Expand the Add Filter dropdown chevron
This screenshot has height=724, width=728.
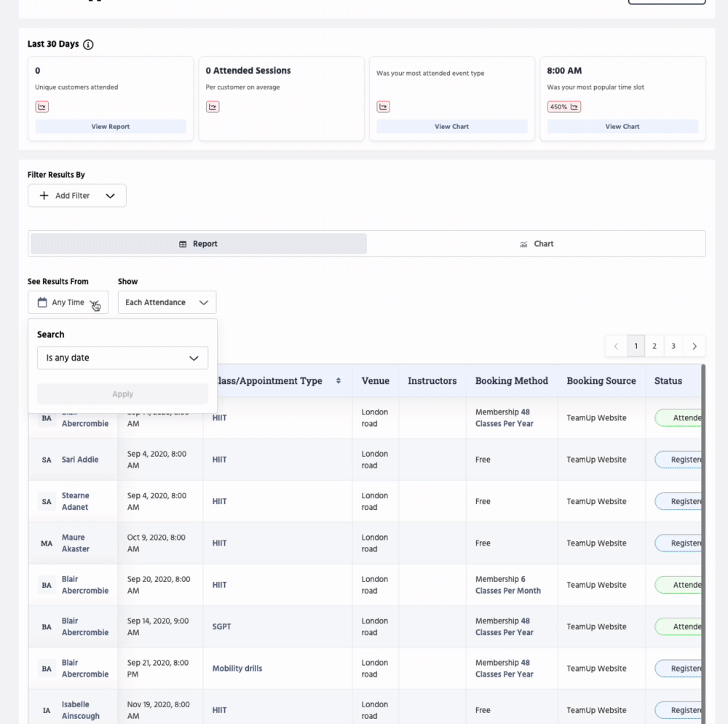coord(110,196)
